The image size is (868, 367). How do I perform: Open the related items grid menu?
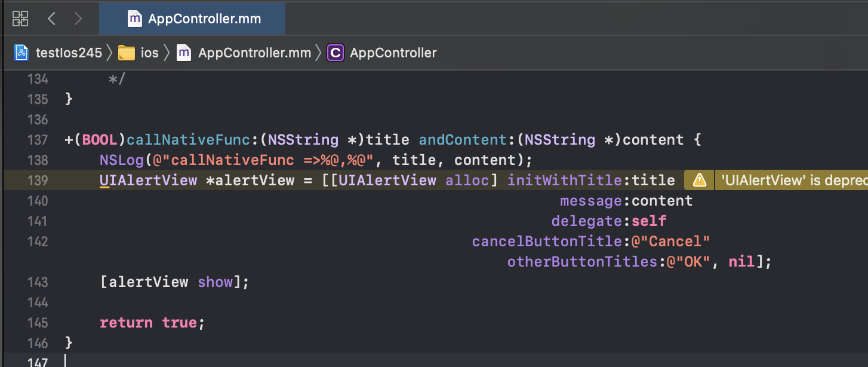(20, 19)
